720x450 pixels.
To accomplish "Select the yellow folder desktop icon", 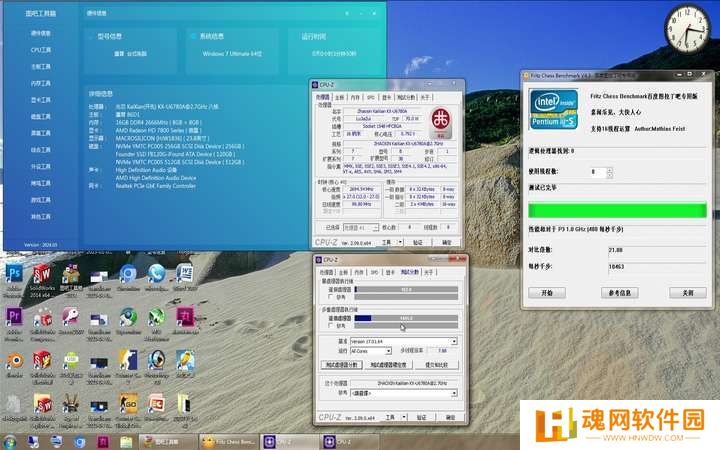I will click(185, 404).
